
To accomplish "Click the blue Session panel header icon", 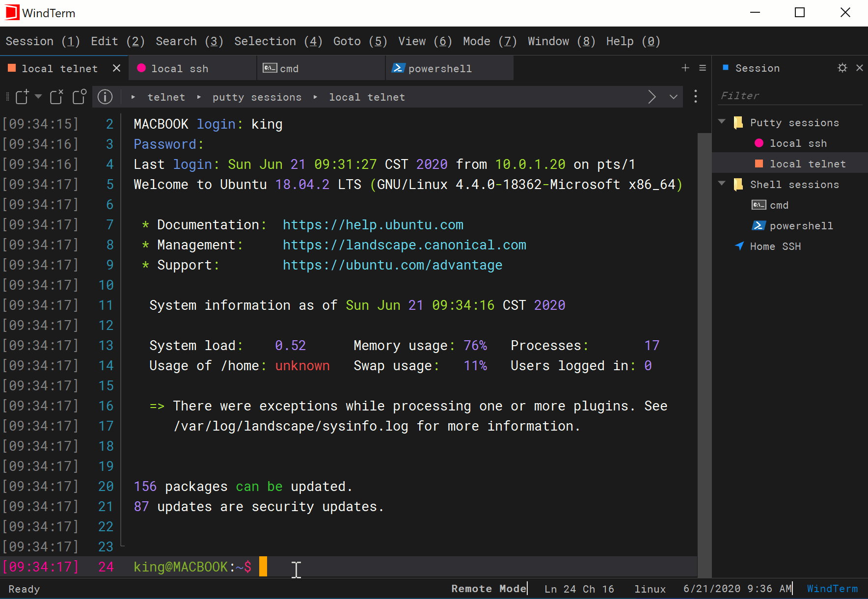I will (726, 67).
